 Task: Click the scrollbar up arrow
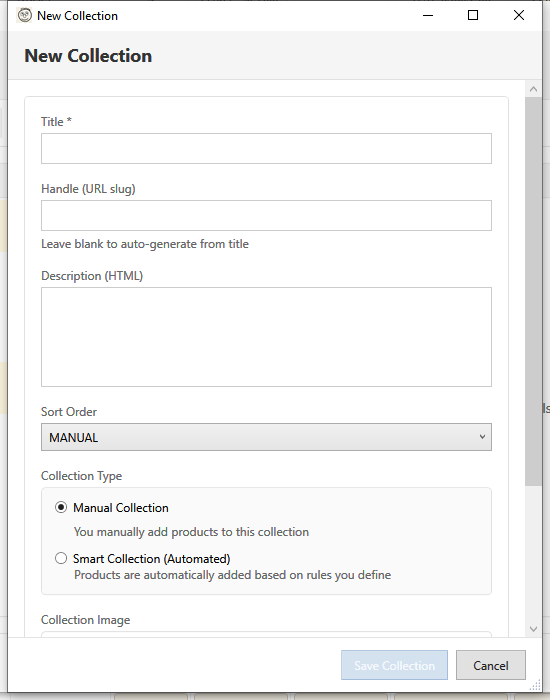(x=533, y=89)
